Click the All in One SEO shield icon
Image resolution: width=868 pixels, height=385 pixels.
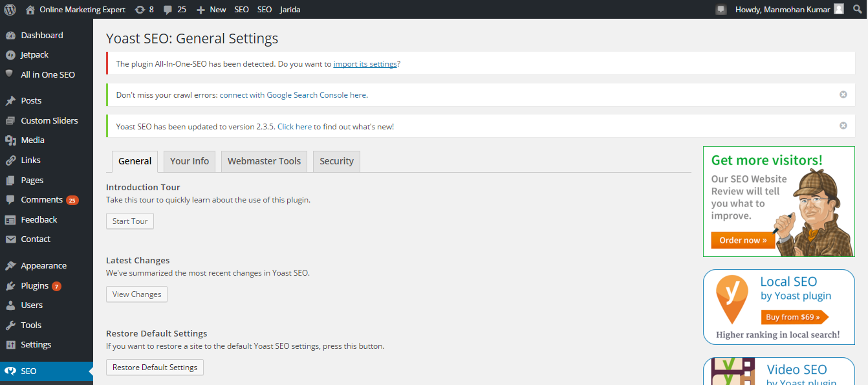[x=10, y=74]
